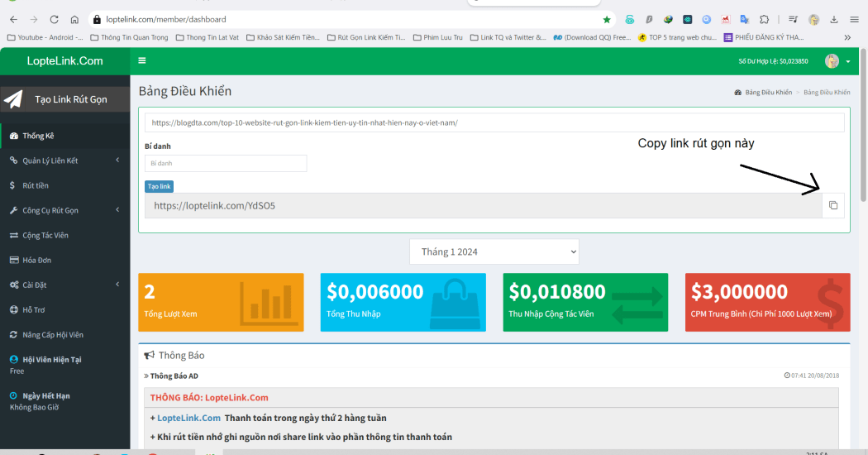Open the browser profile avatar

point(813,19)
